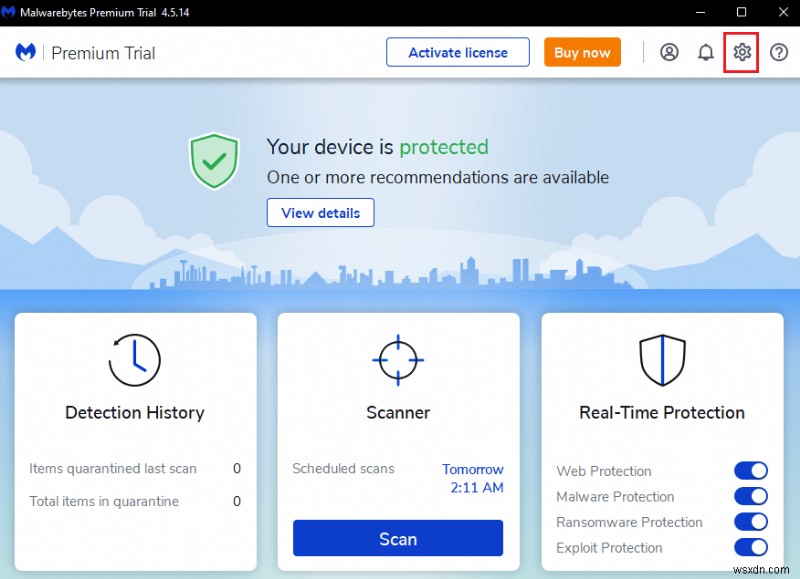Viewport: 800px width, 579px height.
Task: Open View details for recommendations
Action: [x=320, y=212]
